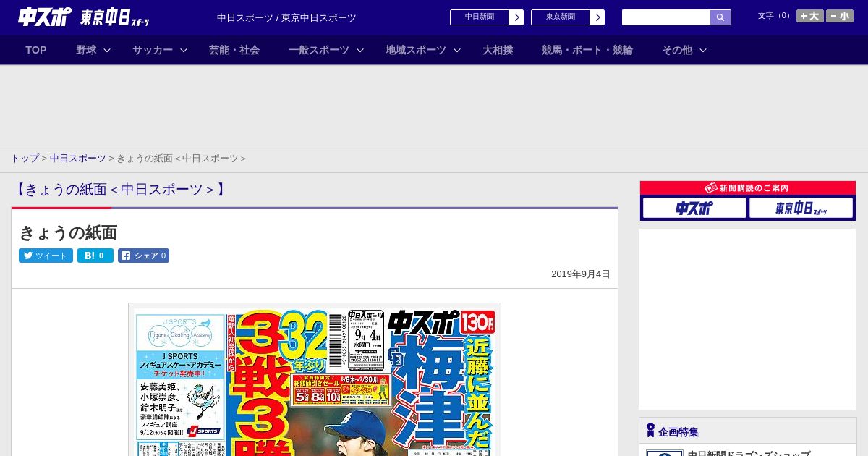Expand the 一般スポーツ dropdown chevron

(360, 50)
